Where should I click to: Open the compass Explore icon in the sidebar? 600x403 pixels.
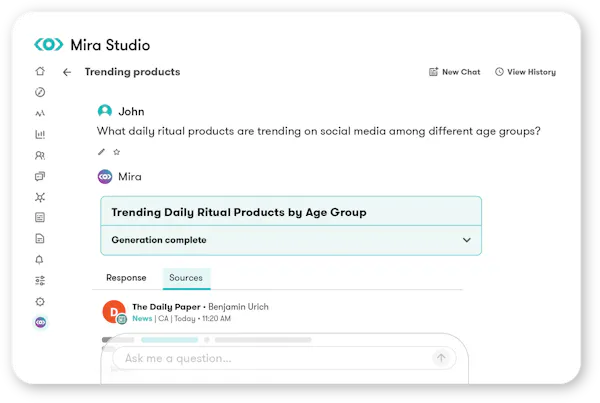coord(40,92)
